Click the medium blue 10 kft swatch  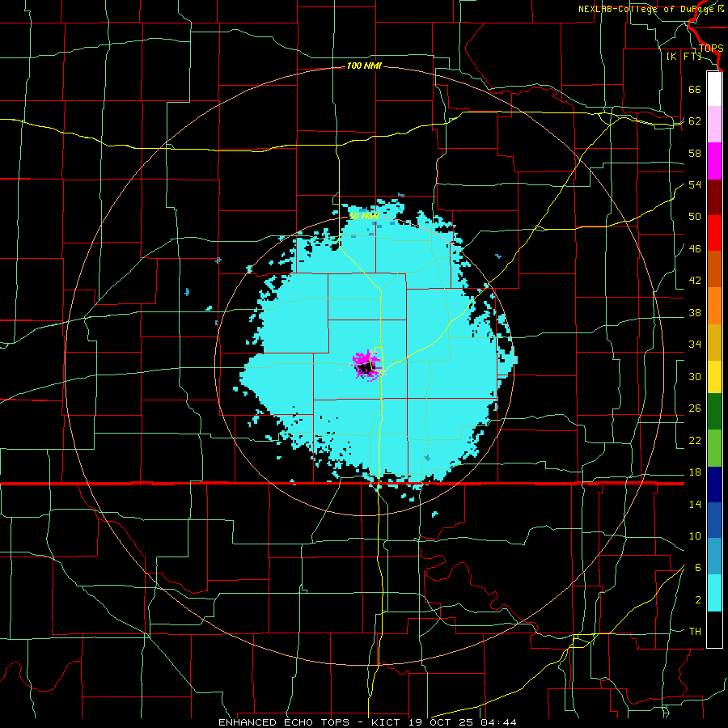714,521
